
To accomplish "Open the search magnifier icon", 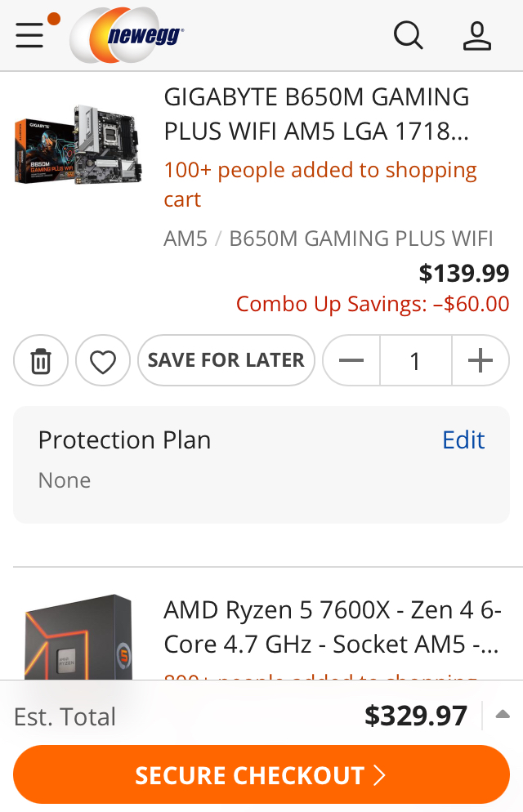I will pos(408,35).
